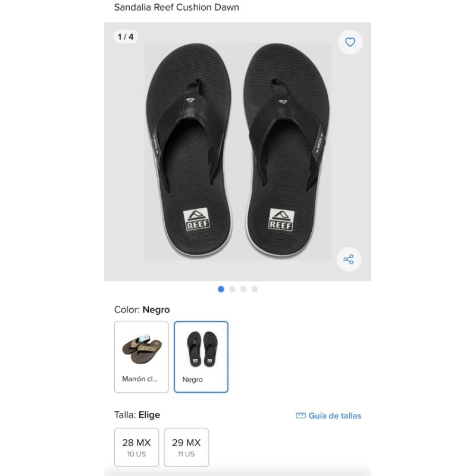Click the REEF logo on the right sandal
Viewport: 476px width, 476px height.
pos(281,218)
